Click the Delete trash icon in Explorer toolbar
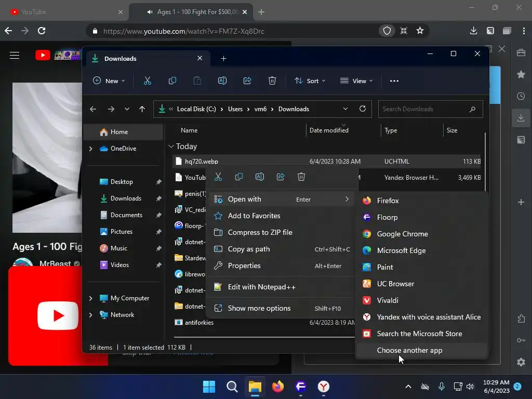The width and height of the screenshot is (532, 399). click(272, 81)
